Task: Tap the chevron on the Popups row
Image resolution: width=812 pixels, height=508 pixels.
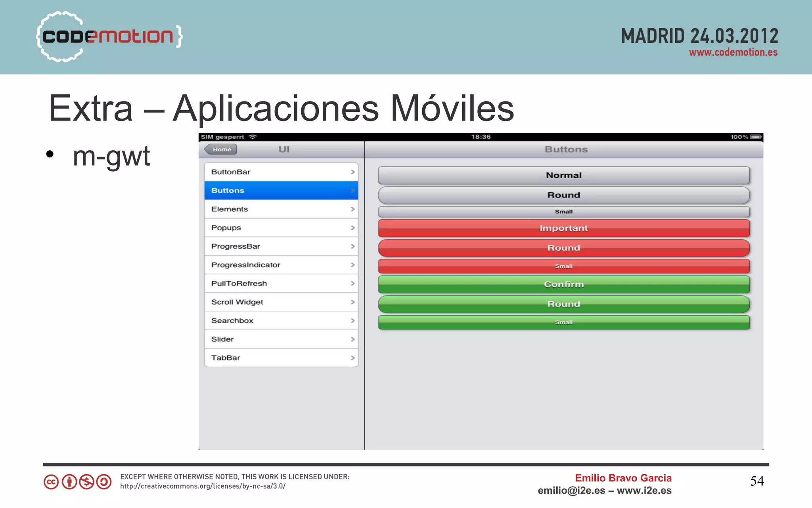Action: tap(352, 228)
